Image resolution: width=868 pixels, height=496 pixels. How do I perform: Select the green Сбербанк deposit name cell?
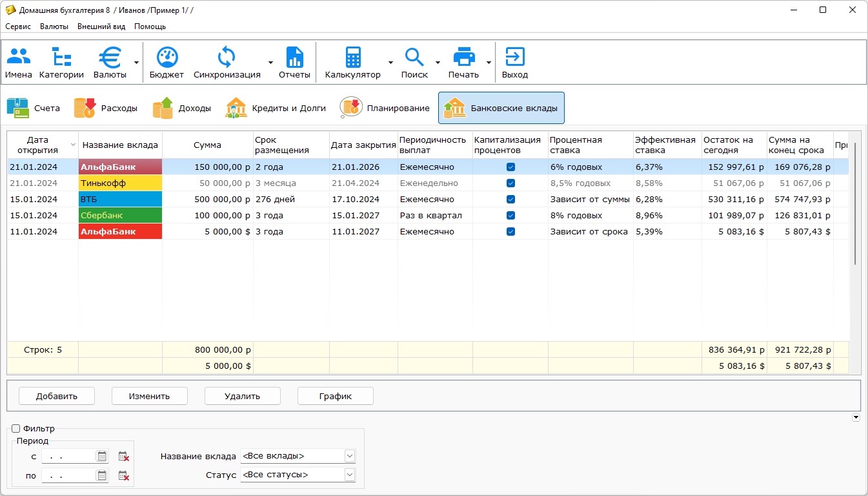[120, 215]
